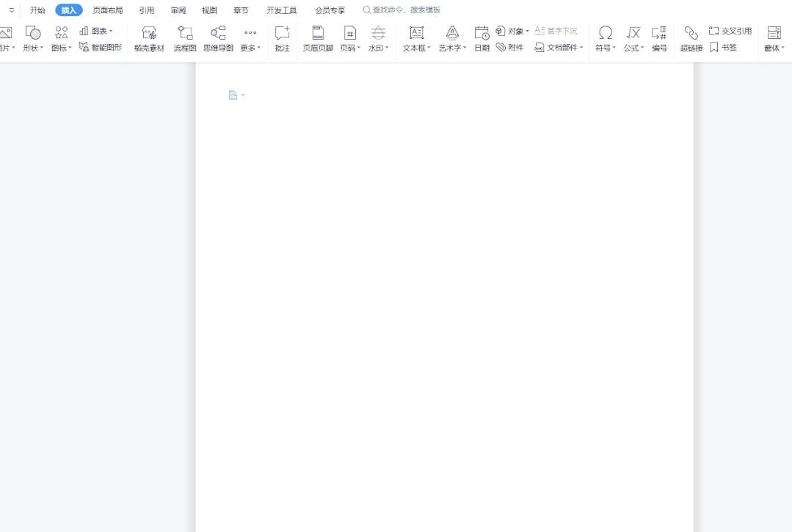Select the 插入 tab

pyautogui.click(x=69, y=10)
